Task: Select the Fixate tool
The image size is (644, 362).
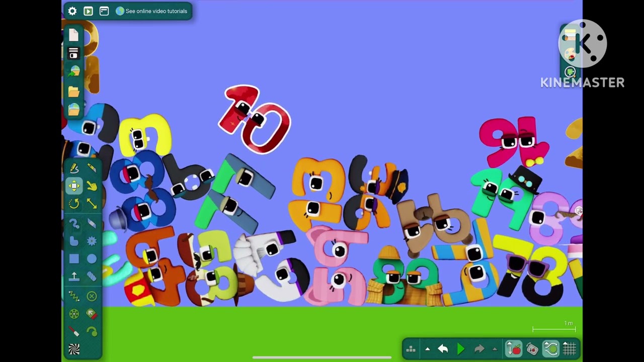Action: point(92,296)
